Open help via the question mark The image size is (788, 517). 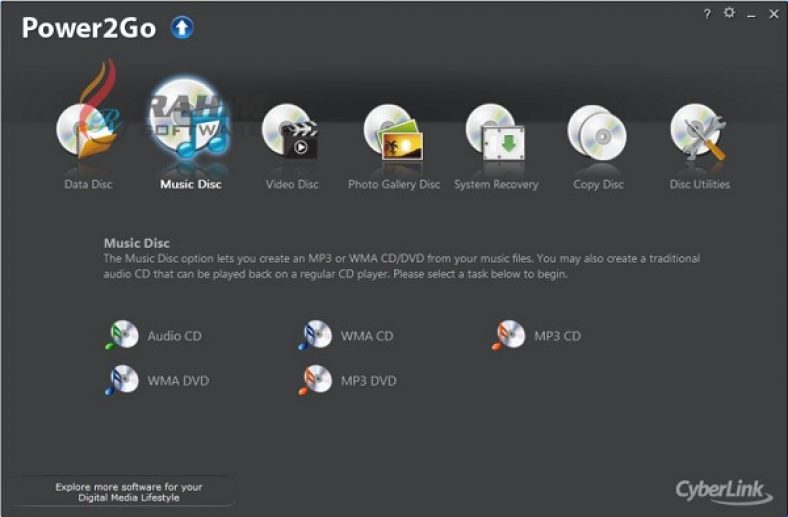point(707,14)
